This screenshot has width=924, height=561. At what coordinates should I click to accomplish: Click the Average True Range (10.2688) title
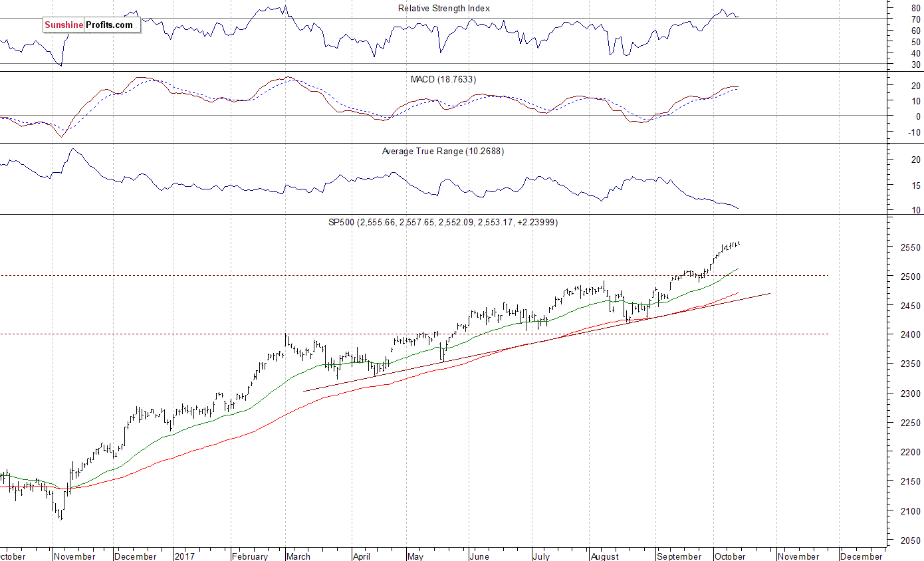[x=443, y=151]
